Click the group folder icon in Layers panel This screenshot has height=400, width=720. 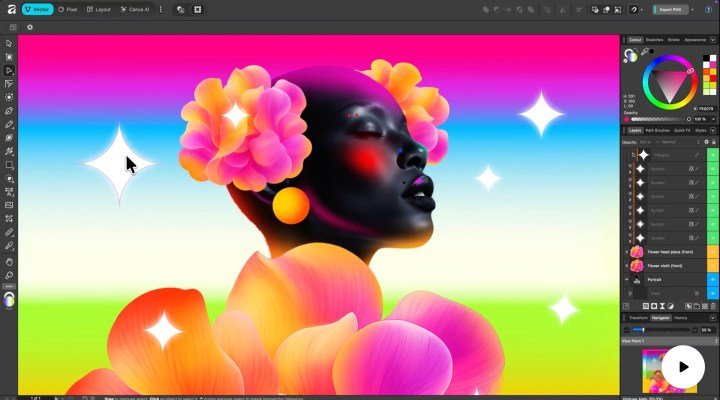click(x=697, y=306)
